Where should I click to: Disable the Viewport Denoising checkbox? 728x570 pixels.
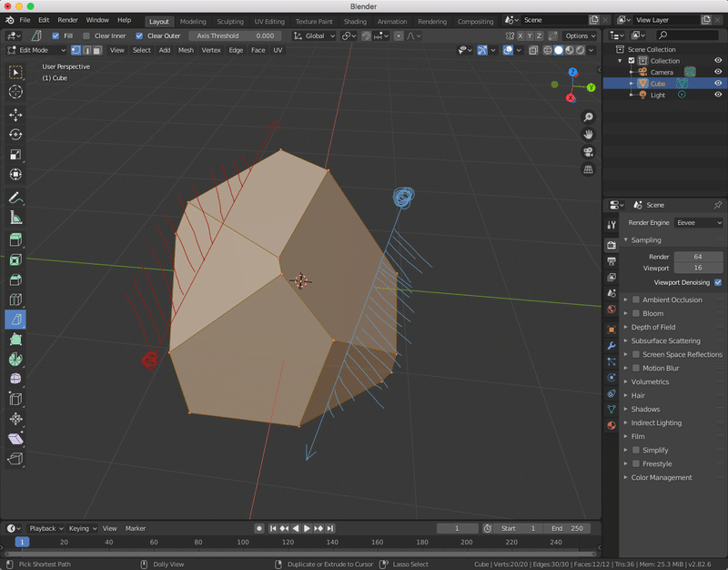(718, 282)
